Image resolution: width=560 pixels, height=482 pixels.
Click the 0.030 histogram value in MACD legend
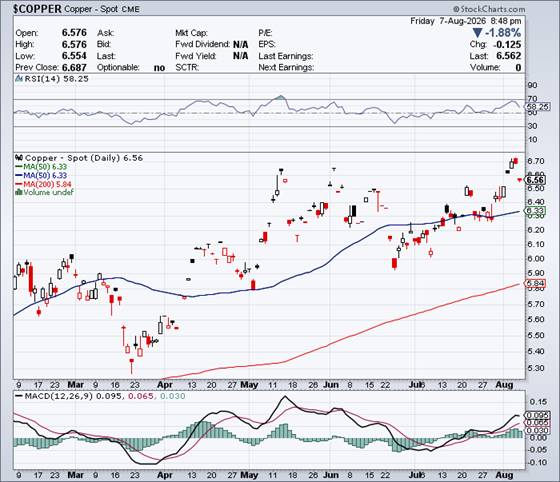coord(172,396)
